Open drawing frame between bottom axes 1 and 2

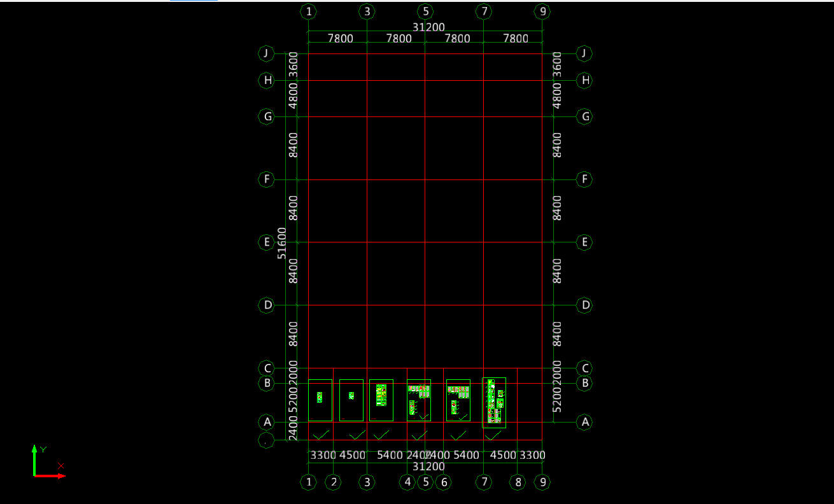tap(320, 400)
